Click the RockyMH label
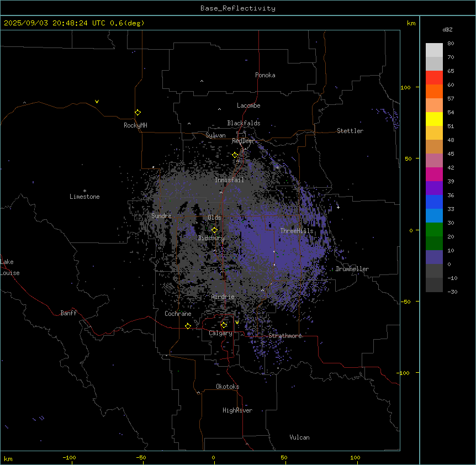 (135, 125)
